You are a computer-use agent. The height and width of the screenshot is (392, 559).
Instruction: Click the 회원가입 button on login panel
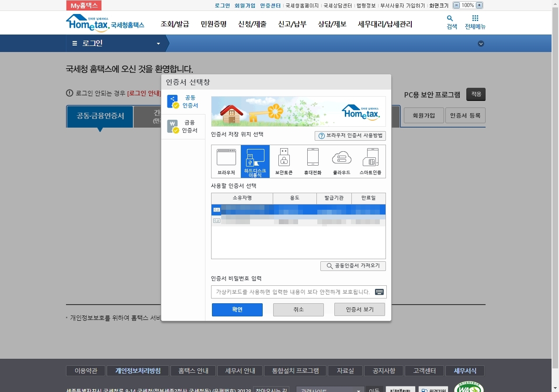[424, 115]
